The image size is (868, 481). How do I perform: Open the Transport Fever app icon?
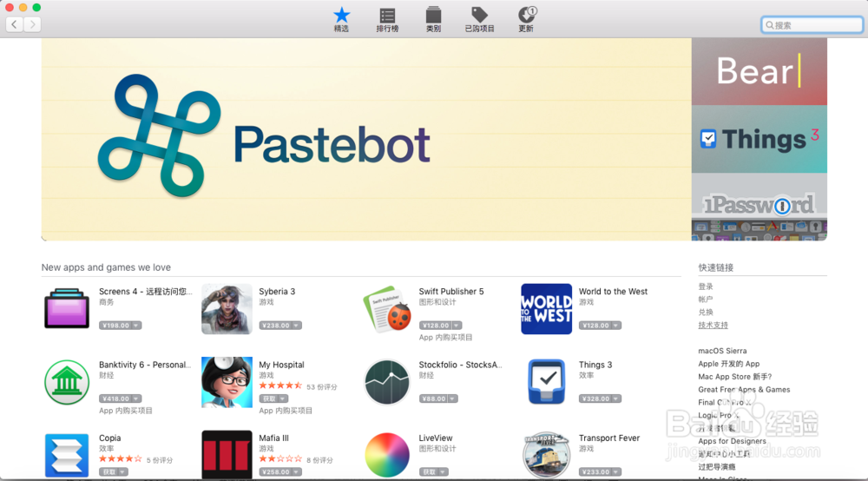546,455
